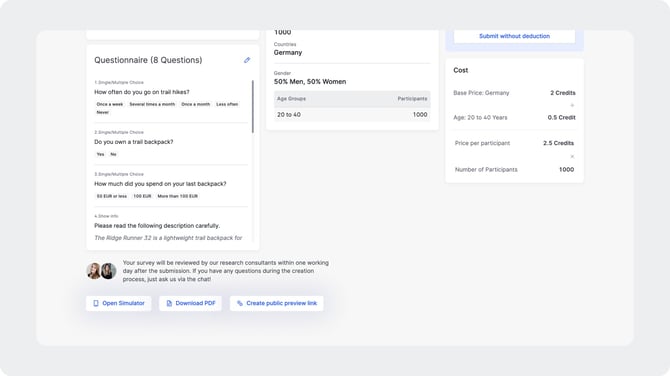This screenshot has width=670, height=376.
Task: Download the survey PDF
Action: 190,303
